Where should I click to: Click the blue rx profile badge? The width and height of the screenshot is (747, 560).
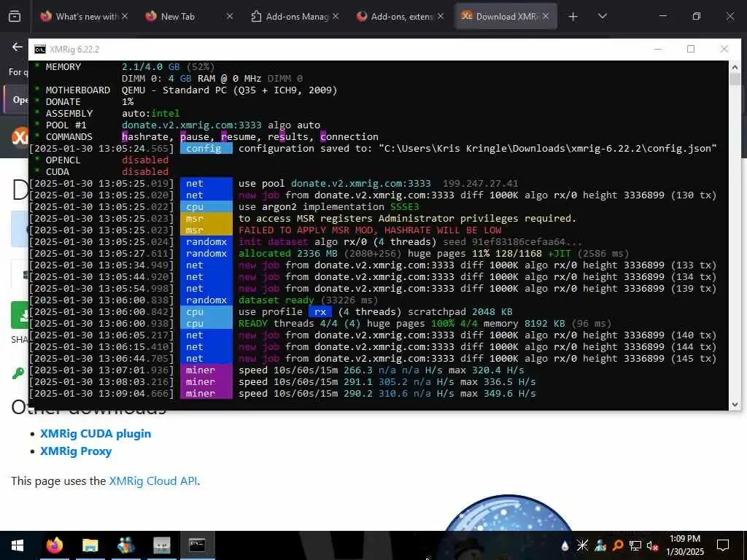pos(320,312)
